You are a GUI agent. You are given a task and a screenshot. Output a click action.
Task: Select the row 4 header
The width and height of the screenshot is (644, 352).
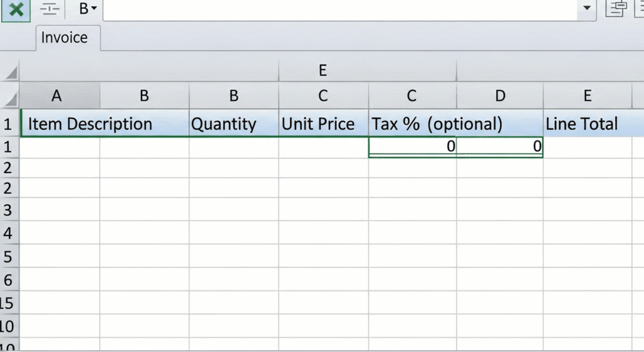[x=8, y=234]
